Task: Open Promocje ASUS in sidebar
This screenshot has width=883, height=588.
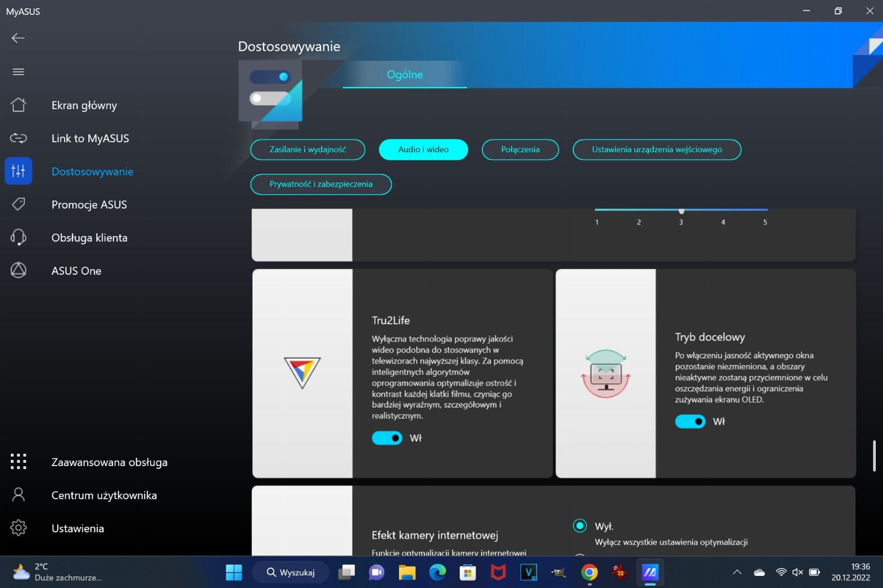Action: click(89, 205)
